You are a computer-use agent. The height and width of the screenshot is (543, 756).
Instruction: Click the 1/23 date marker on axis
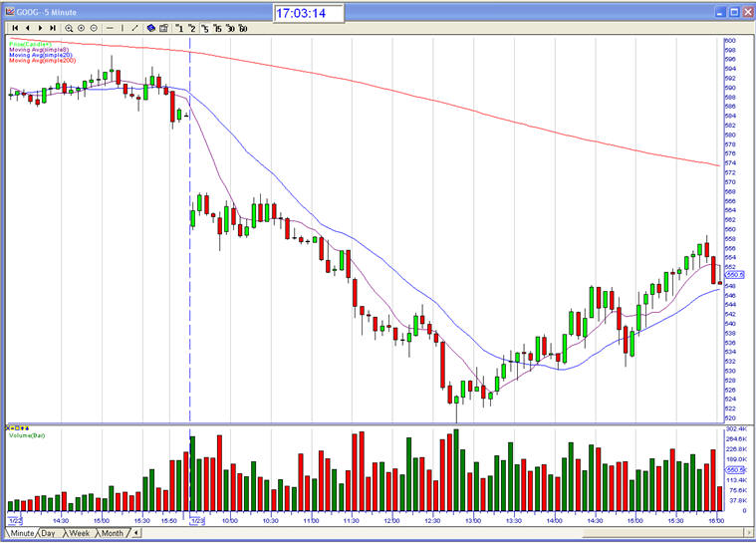[x=197, y=521]
